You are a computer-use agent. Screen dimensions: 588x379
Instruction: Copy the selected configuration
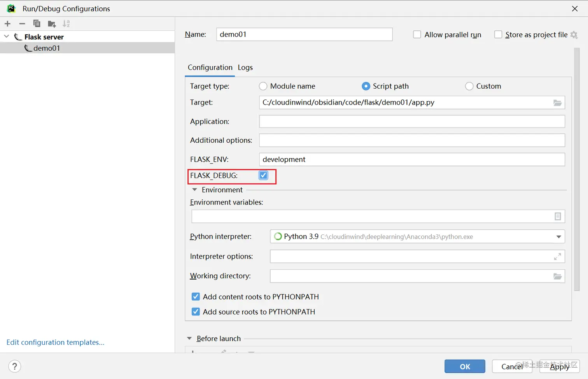coord(37,24)
